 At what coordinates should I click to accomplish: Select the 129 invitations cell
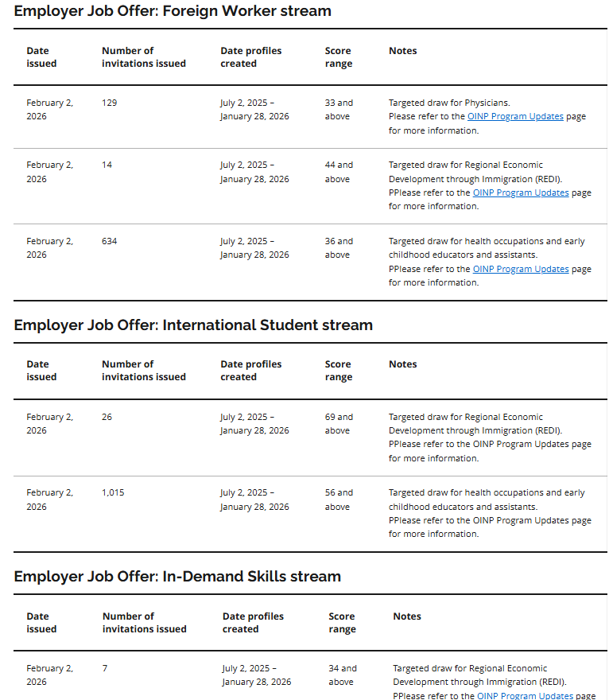pyautogui.click(x=110, y=103)
